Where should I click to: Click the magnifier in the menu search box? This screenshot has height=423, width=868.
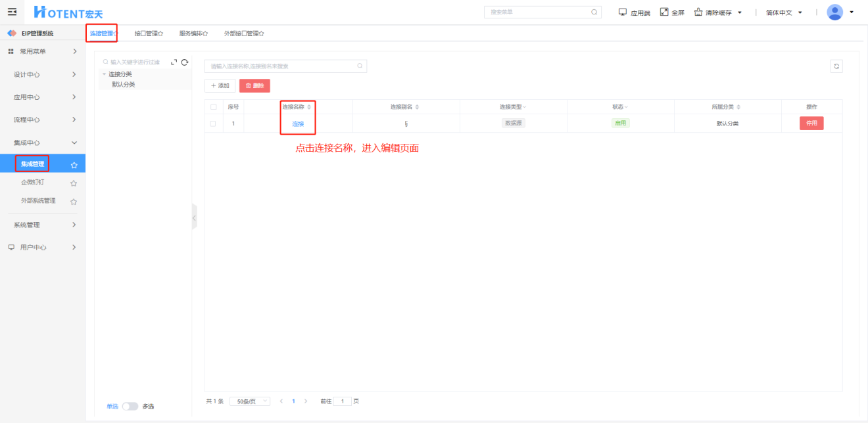[594, 12]
